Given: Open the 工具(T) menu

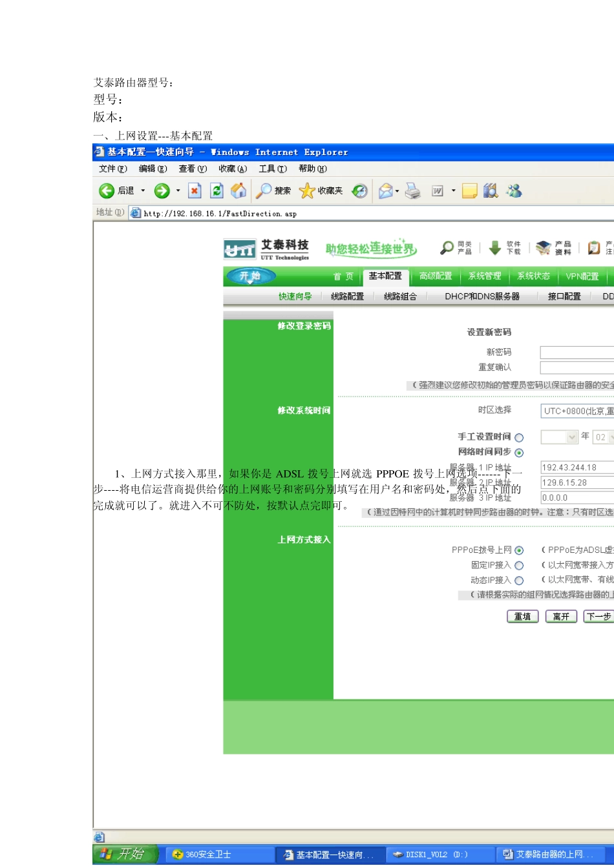Looking at the screenshot, I should coord(273,169).
